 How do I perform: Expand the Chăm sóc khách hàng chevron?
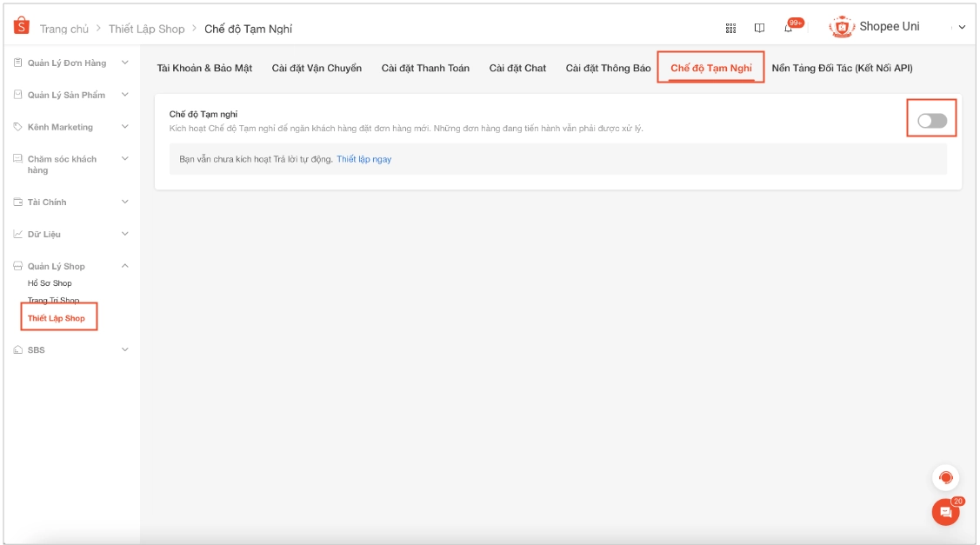(125, 159)
